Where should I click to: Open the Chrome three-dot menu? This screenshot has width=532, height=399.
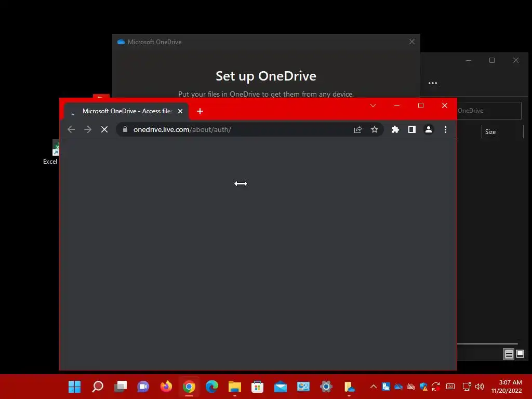(445, 129)
